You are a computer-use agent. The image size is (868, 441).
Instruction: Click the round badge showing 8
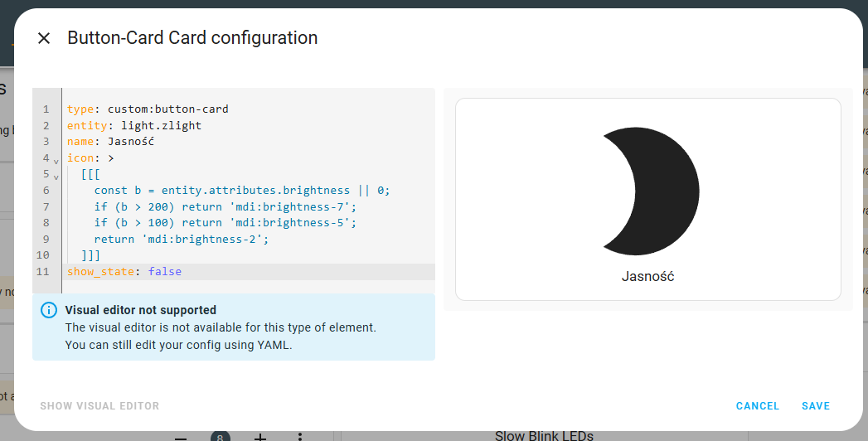221,437
